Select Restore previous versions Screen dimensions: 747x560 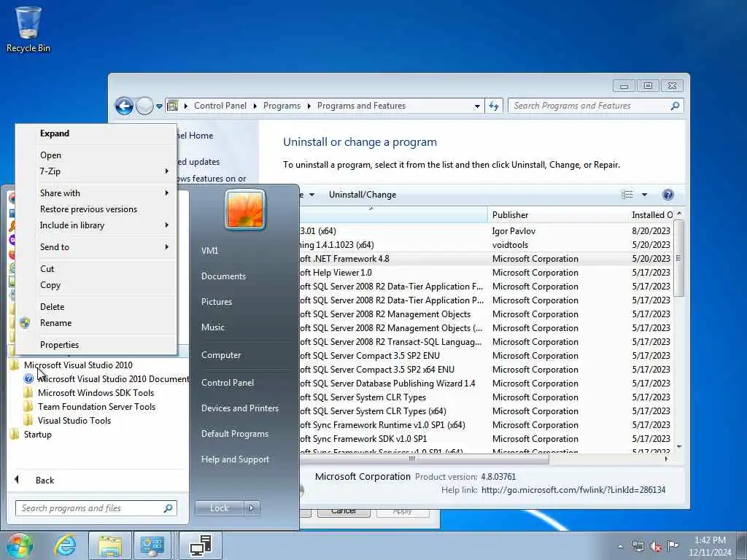(x=96, y=209)
